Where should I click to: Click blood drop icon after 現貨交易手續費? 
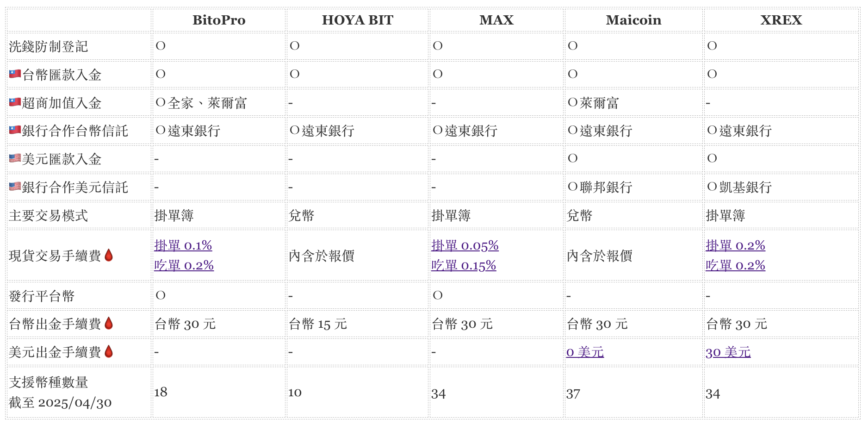[x=109, y=255]
